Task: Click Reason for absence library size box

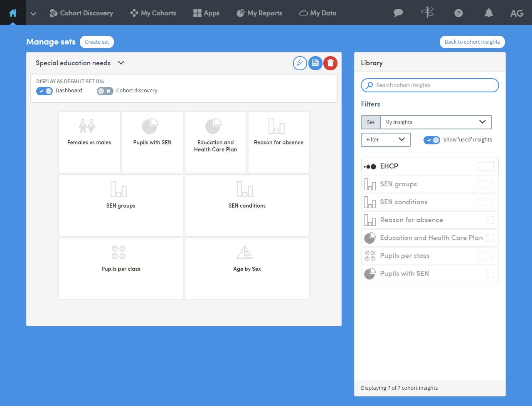Action: coord(490,220)
